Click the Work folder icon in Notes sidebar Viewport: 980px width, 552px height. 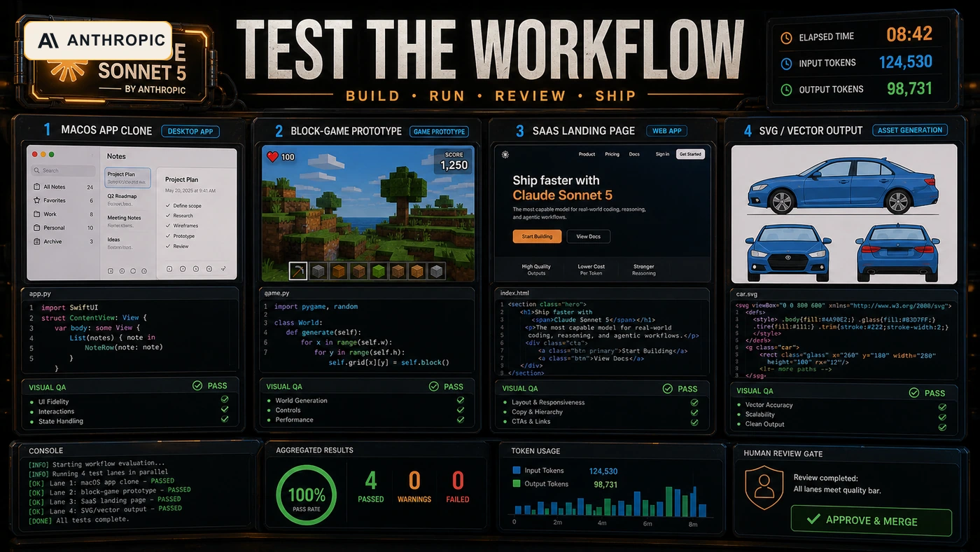(x=36, y=214)
